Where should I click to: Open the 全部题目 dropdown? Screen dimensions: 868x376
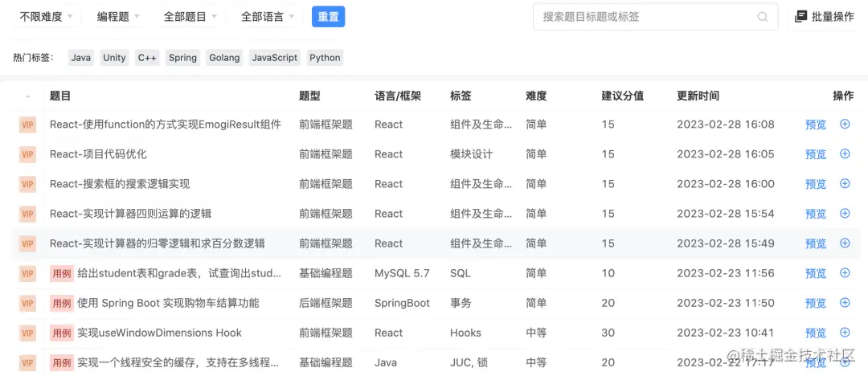pyautogui.click(x=190, y=17)
